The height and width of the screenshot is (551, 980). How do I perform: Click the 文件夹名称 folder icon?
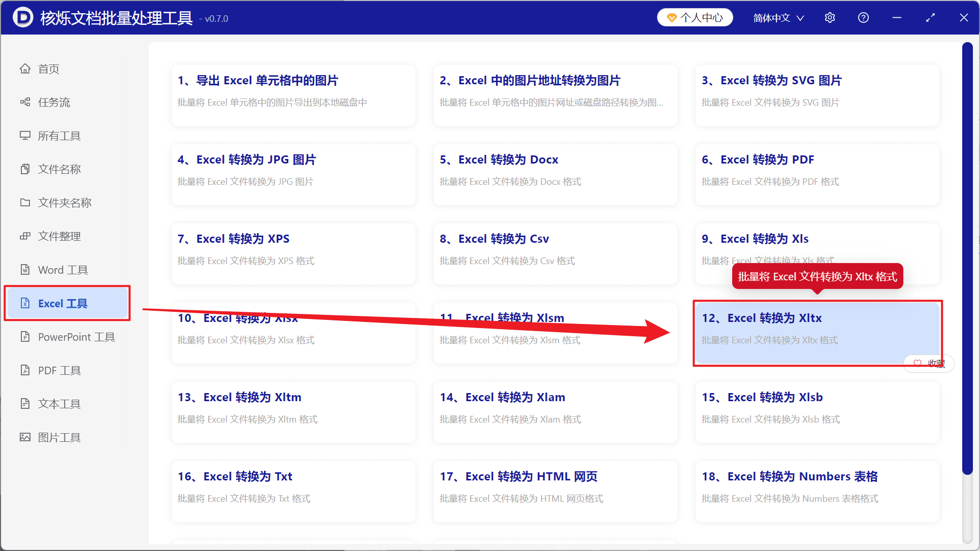(x=25, y=203)
